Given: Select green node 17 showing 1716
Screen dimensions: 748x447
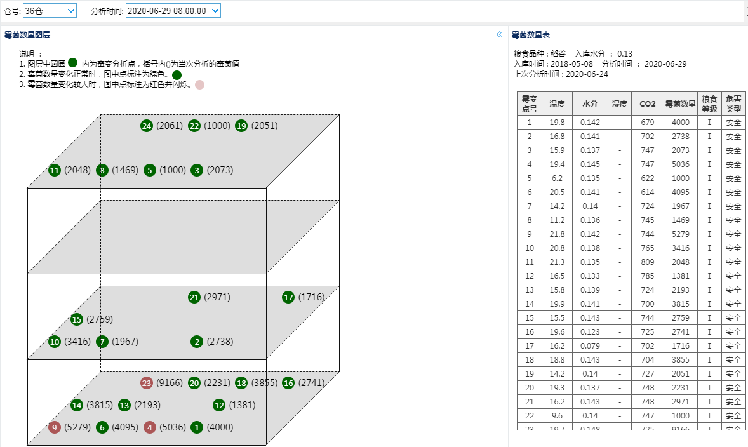Looking at the screenshot, I should click(288, 298).
